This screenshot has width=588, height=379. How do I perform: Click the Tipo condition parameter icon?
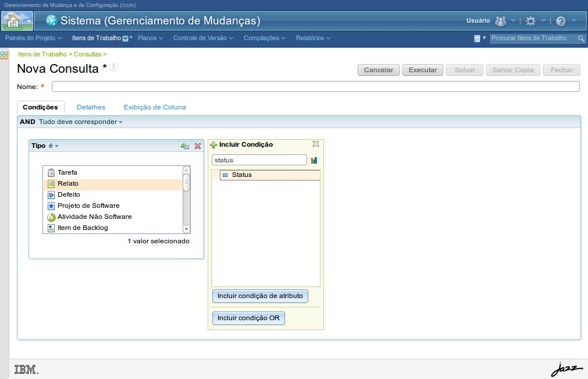[184, 146]
